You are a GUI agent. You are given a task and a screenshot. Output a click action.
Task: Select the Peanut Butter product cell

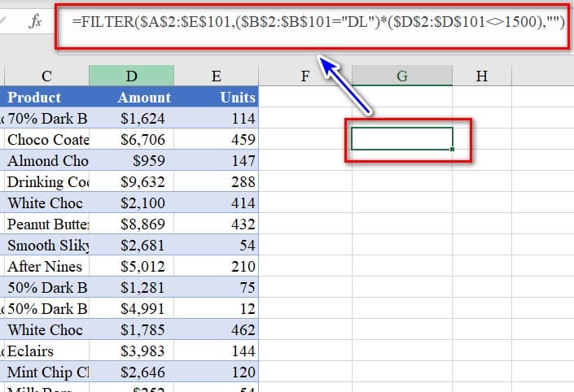[47, 224]
